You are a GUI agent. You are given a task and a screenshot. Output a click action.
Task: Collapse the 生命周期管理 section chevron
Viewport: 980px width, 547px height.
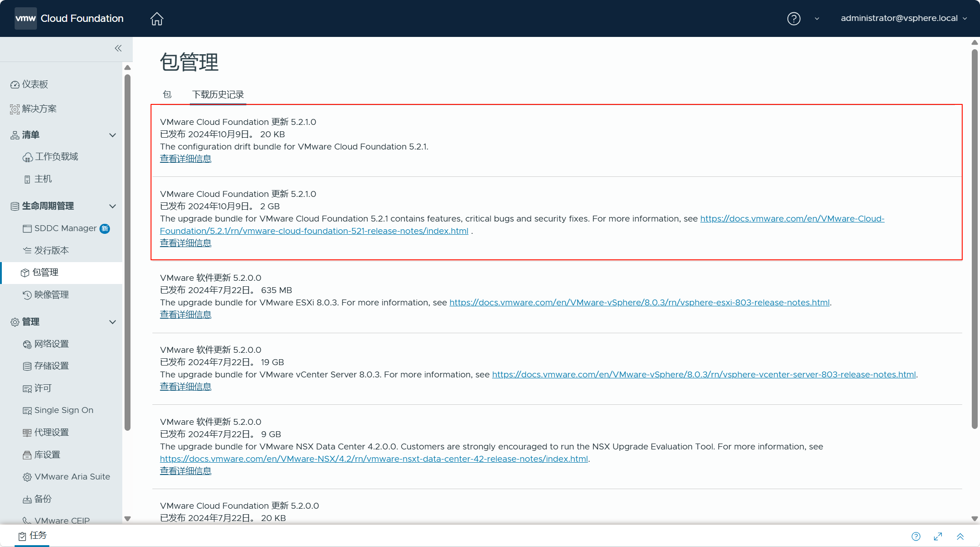click(x=113, y=206)
